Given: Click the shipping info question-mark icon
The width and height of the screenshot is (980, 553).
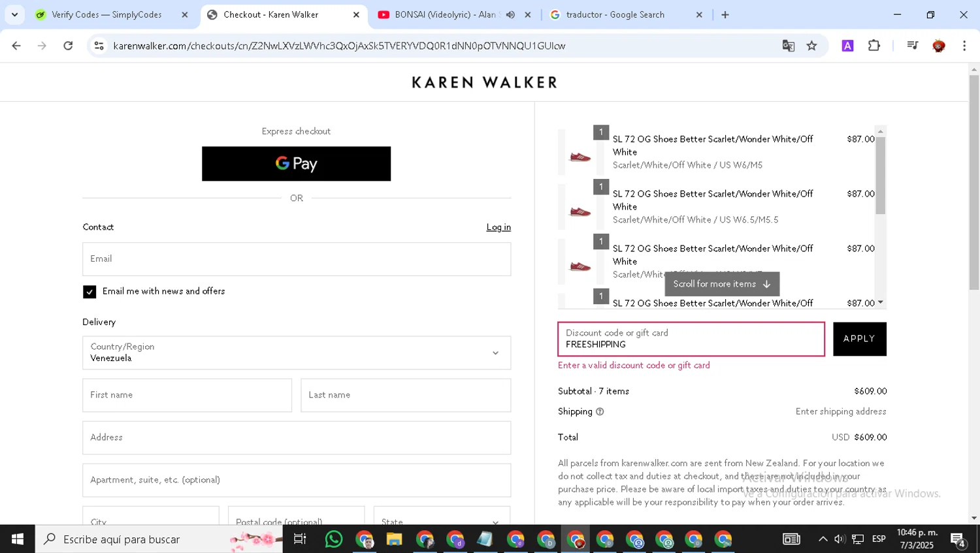Looking at the screenshot, I should [600, 412].
